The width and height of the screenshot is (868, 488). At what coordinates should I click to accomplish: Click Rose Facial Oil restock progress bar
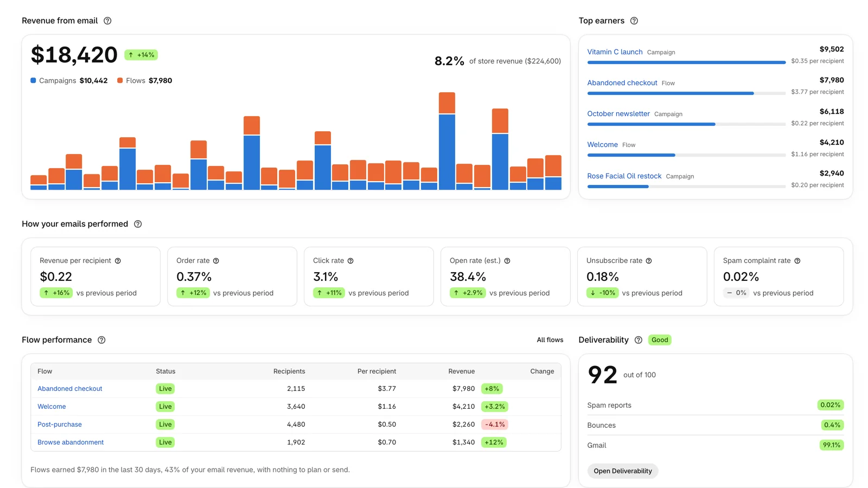tap(686, 187)
